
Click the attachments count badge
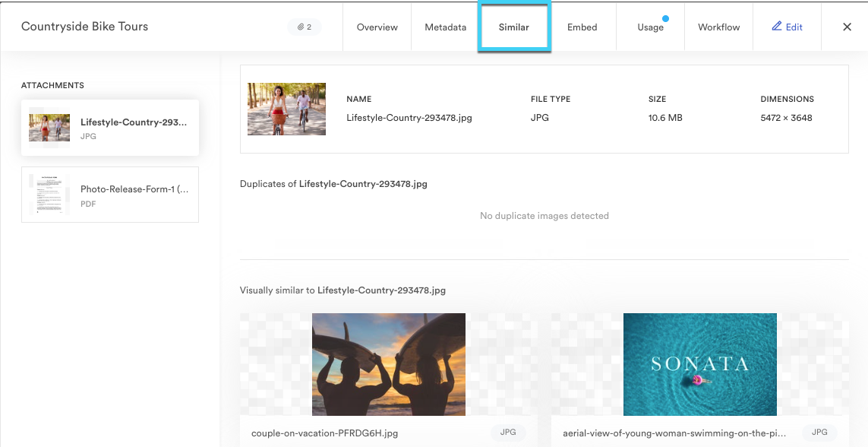coord(305,27)
